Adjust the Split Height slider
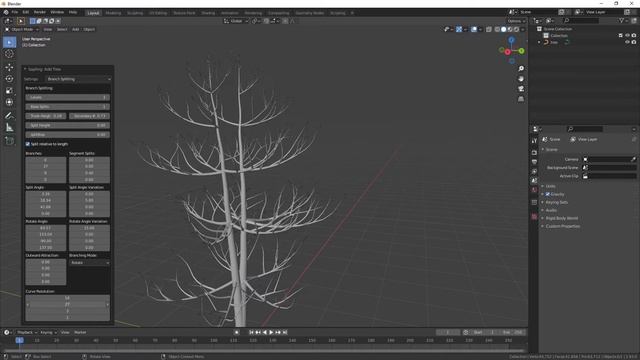 point(67,125)
